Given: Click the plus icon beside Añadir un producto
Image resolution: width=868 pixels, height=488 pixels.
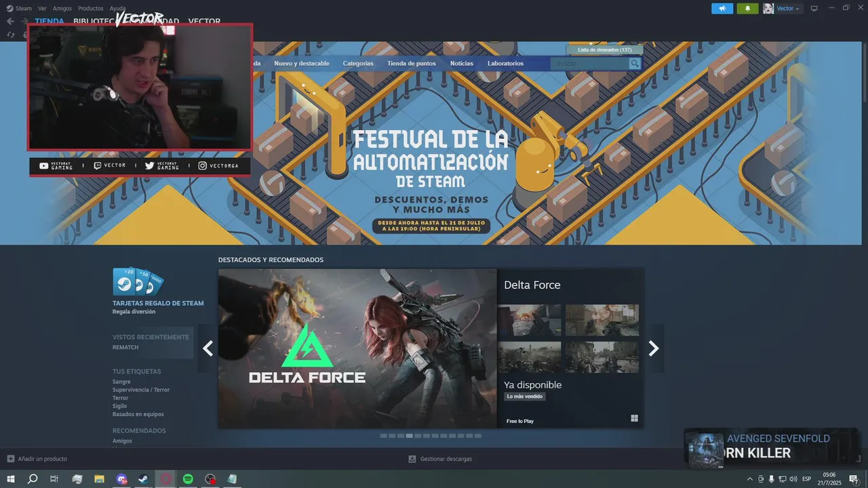Looking at the screenshot, I should 10,459.
